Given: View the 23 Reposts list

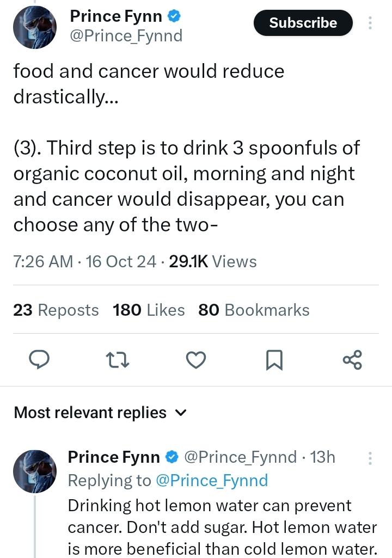Looking at the screenshot, I should pos(56,310).
